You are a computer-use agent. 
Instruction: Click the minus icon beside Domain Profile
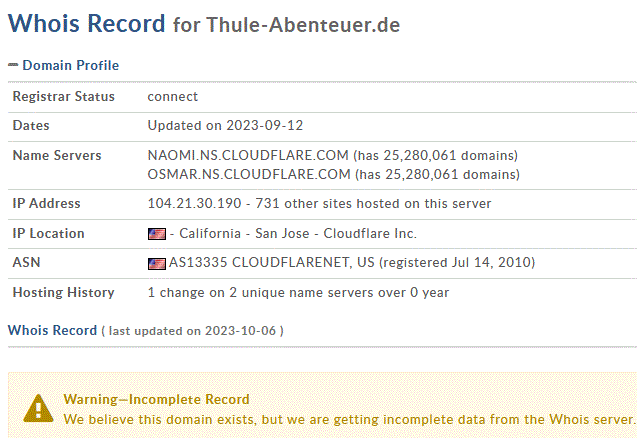(13, 65)
